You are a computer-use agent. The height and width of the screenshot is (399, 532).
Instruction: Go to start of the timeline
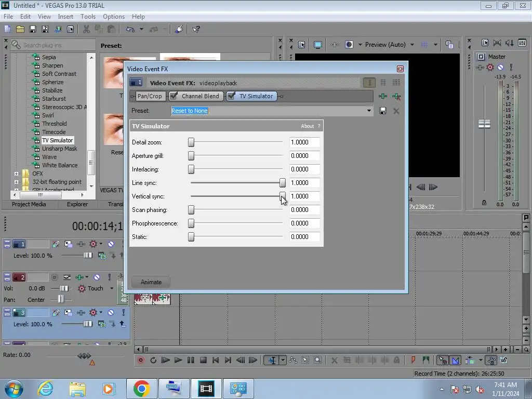(x=216, y=361)
